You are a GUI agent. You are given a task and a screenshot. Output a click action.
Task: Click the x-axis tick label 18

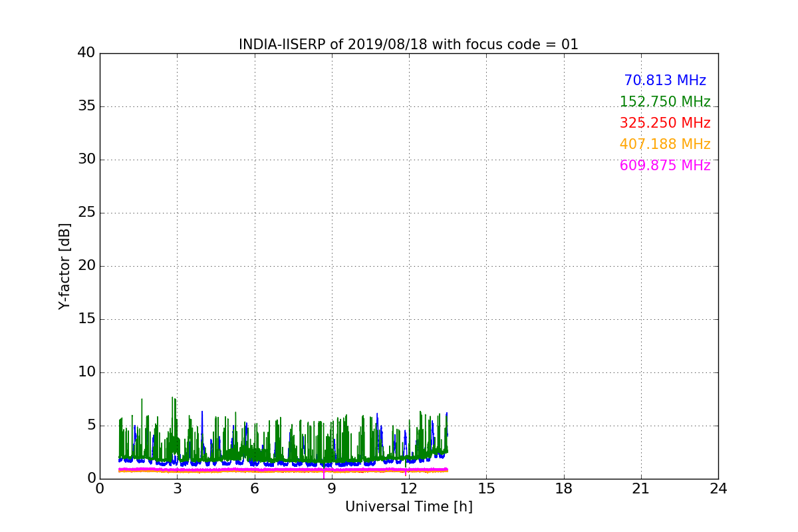pyautogui.click(x=563, y=488)
